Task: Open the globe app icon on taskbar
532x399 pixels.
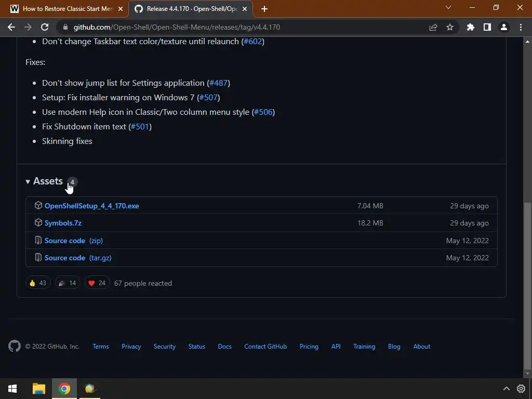Action: click(90, 389)
